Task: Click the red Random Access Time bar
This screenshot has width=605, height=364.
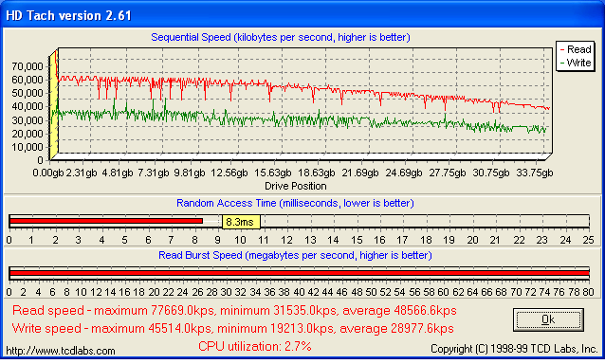Action: pyautogui.click(x=106, y=221)
